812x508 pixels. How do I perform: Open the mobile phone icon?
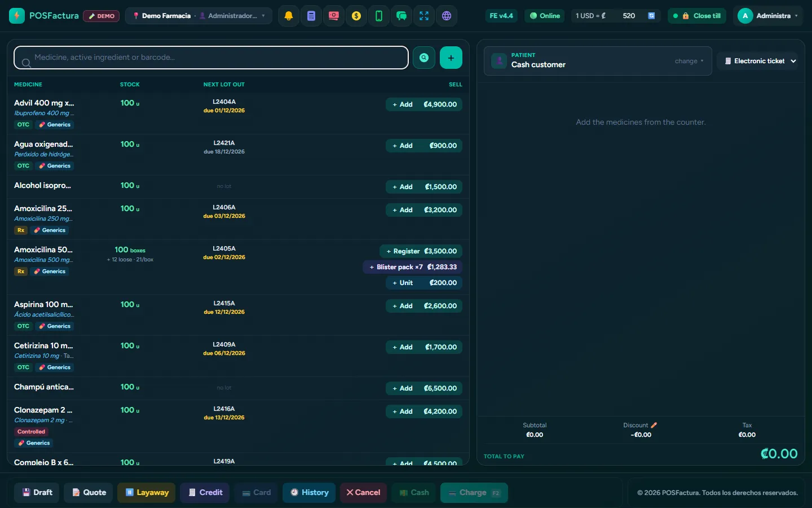click(379, 16)
